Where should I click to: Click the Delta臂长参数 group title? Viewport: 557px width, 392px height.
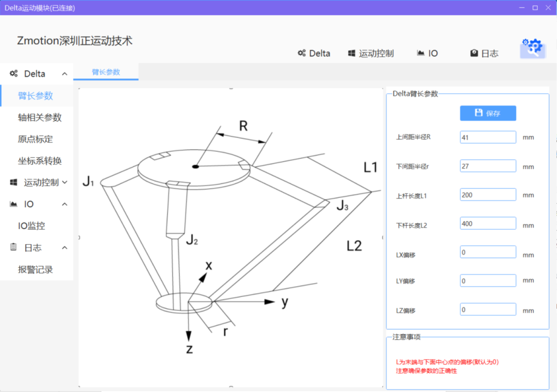[x=415, y=94]
